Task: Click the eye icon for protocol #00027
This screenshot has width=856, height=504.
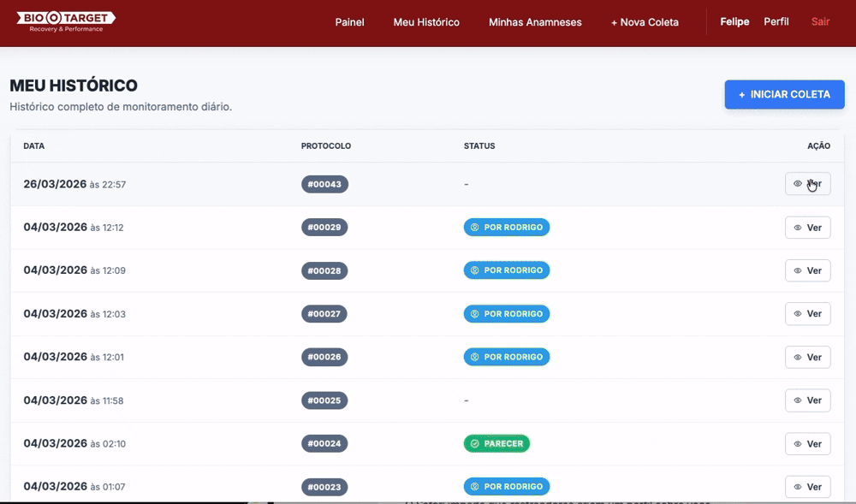Action: pos(798,314)
